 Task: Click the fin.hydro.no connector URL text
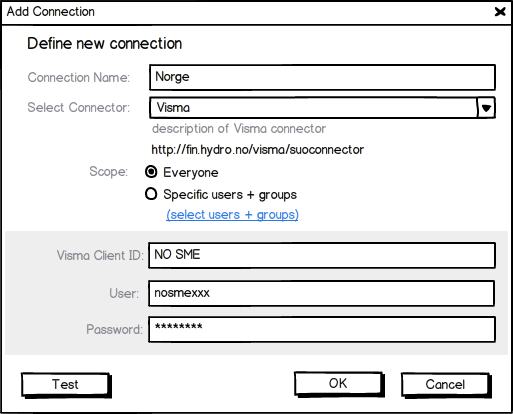tap(258, 150)
